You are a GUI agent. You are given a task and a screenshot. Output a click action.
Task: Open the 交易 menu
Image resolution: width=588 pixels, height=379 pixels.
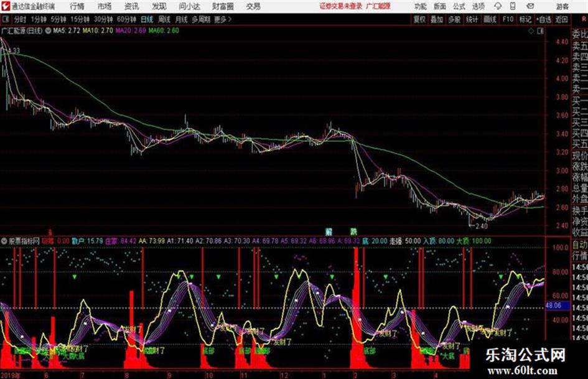click(x=253, y=6)
